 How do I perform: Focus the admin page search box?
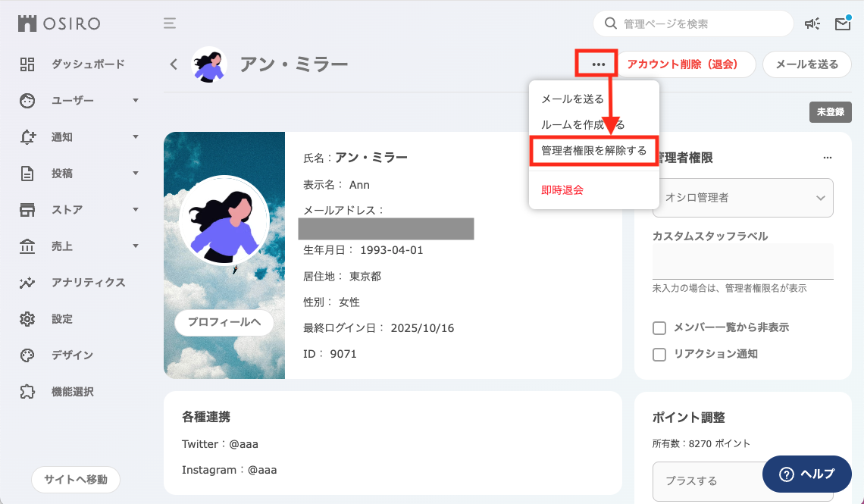click(701, 23)
